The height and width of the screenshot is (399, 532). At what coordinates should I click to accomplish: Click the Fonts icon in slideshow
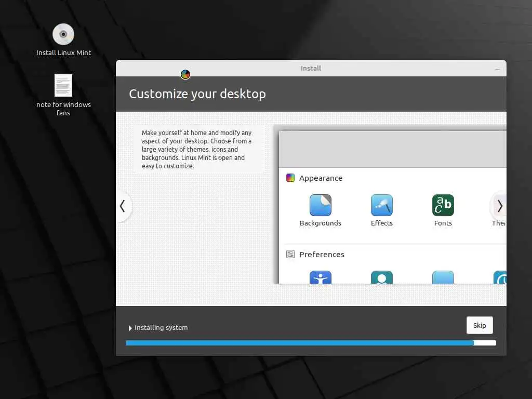click(443, 205)
